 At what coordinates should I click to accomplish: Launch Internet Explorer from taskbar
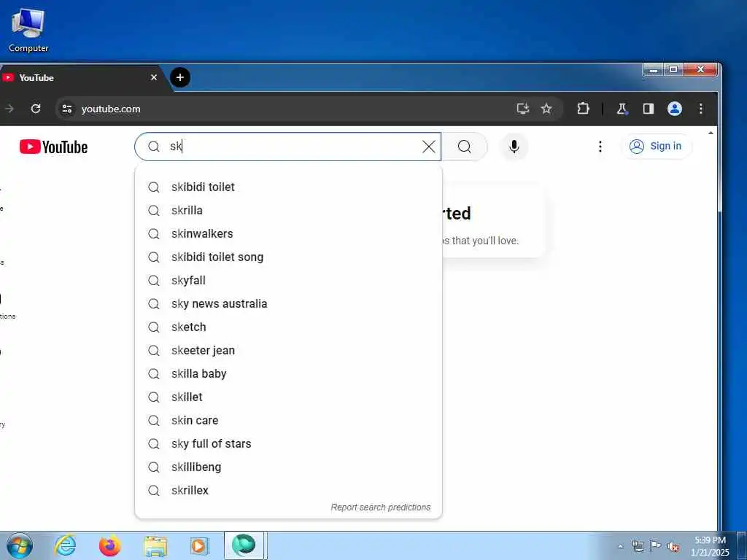[65, 545]
